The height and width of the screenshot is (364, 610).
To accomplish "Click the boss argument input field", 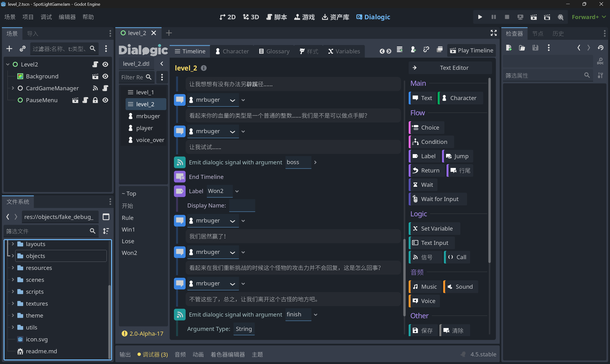I will point(298,162).
